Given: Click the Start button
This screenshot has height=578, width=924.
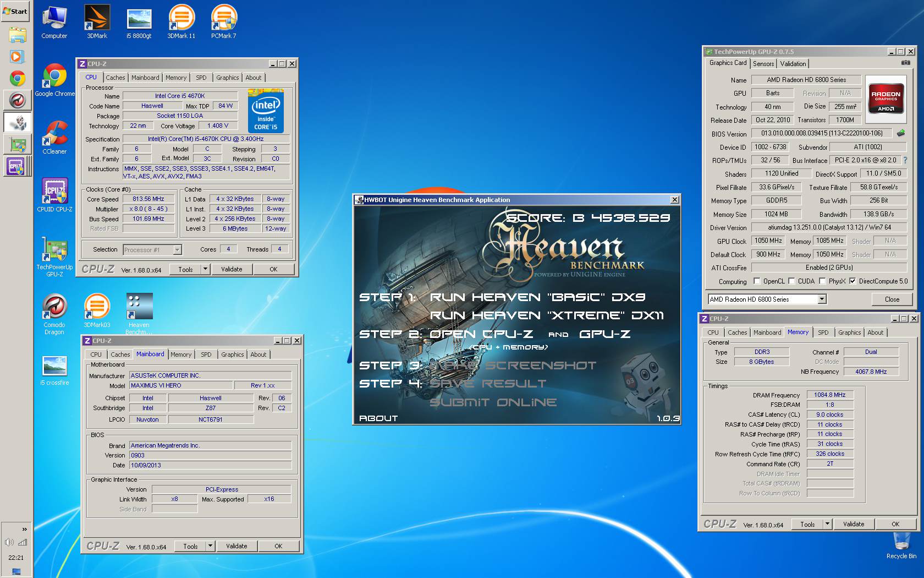Looking at the screenshot, I should point(15,11).
